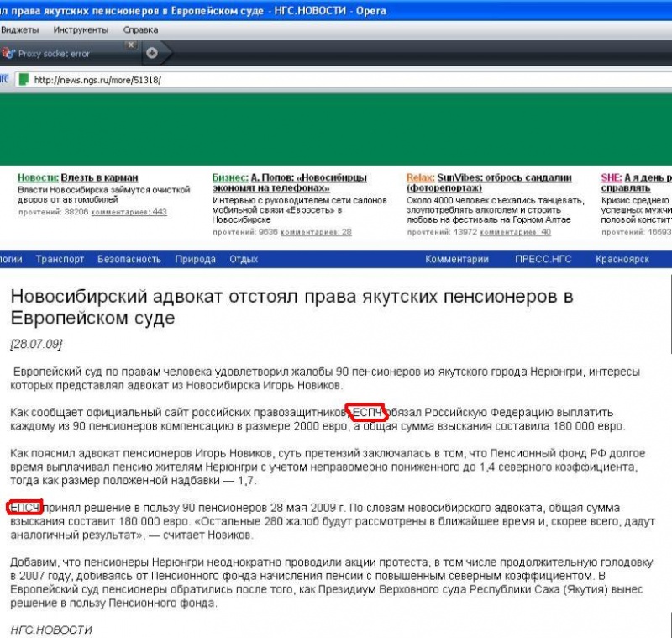Close the Proxy socket error tab
Image resolution: width=672 pixels, height=638 pixels.
pyautogui.click(x=131, y=45)
